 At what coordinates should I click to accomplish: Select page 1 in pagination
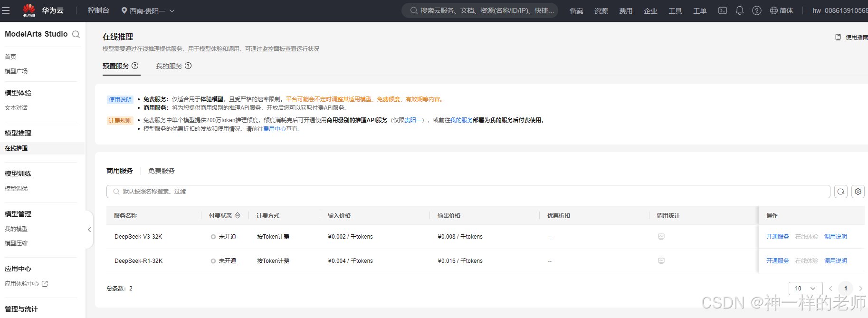pyautogui.click(x=846, y=289)
